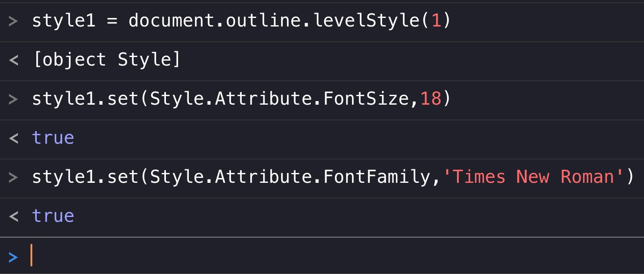
Task: Click the input chevron beside the FontSize command
Action: click(13, 99)
